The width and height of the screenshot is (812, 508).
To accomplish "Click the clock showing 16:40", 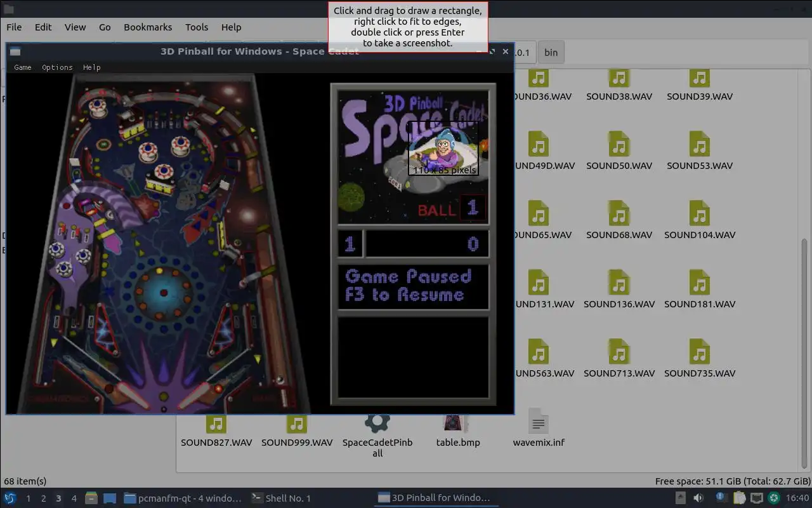I will 797,498.
